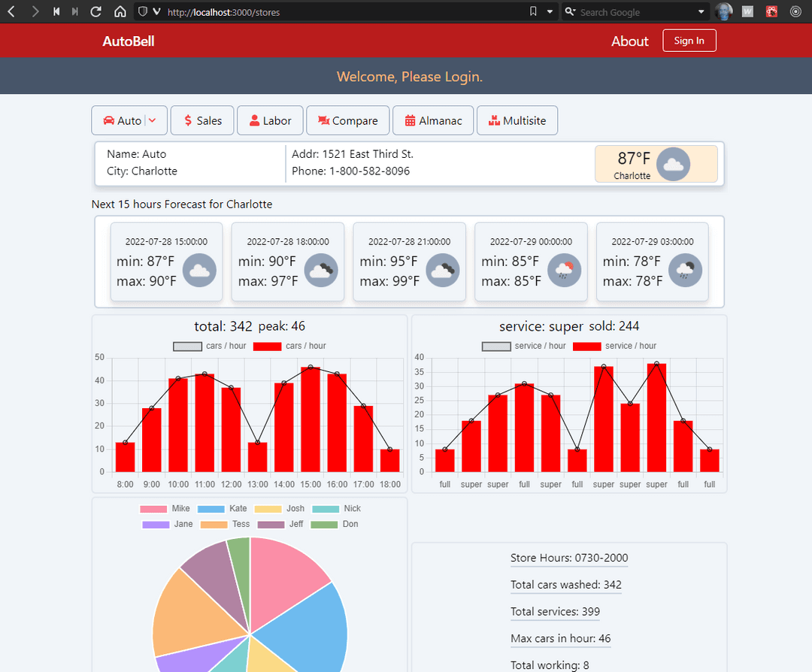Image resolution: width=812 pixels, height=672 pixels.
Task: Click the red extension icon
Action: 771,11
